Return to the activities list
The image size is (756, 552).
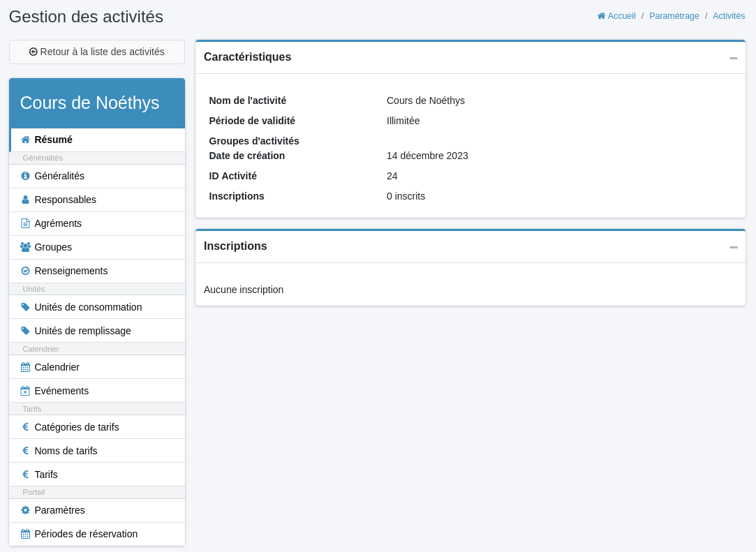[97, 52]
